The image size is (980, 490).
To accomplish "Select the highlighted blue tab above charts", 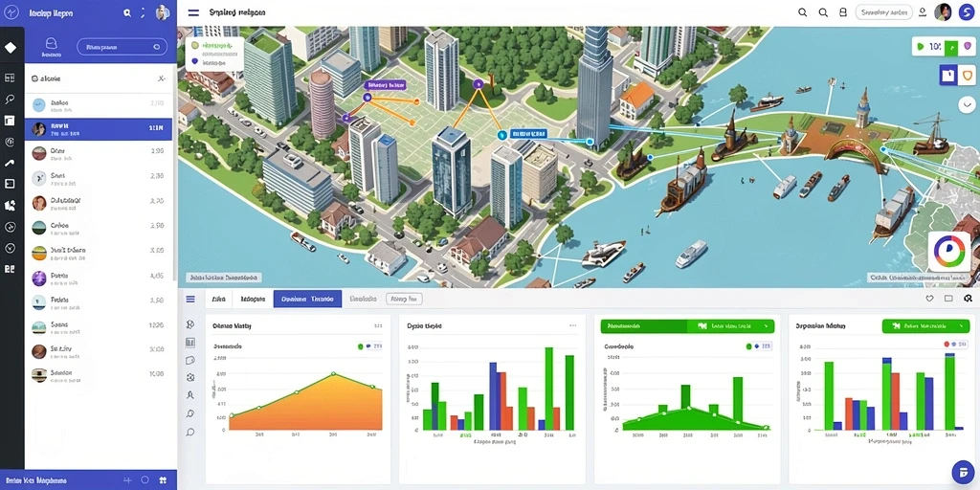I will point(307,299).
